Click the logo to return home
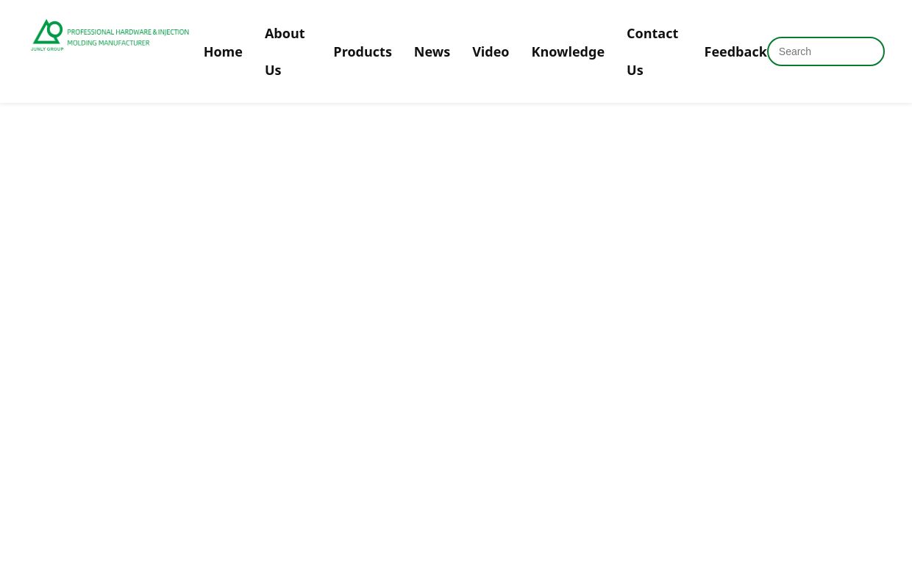This screenshot has width=912, height=588. tap(110, 35)
